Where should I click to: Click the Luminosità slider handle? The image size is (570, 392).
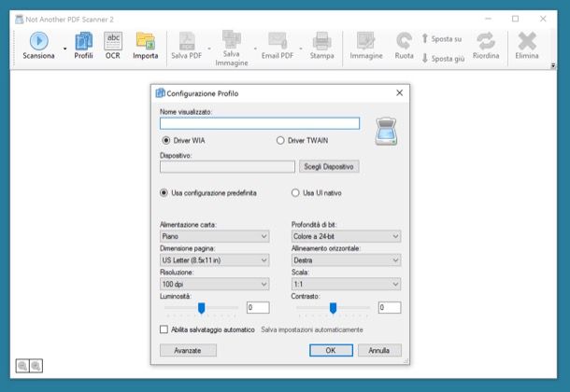click(201, 308)
